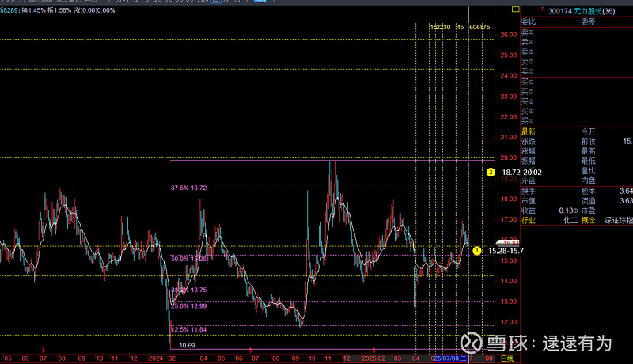This screenshot has height=364, width=633.
Task: Select the 今开 field label
Action: tap(588, 131)
